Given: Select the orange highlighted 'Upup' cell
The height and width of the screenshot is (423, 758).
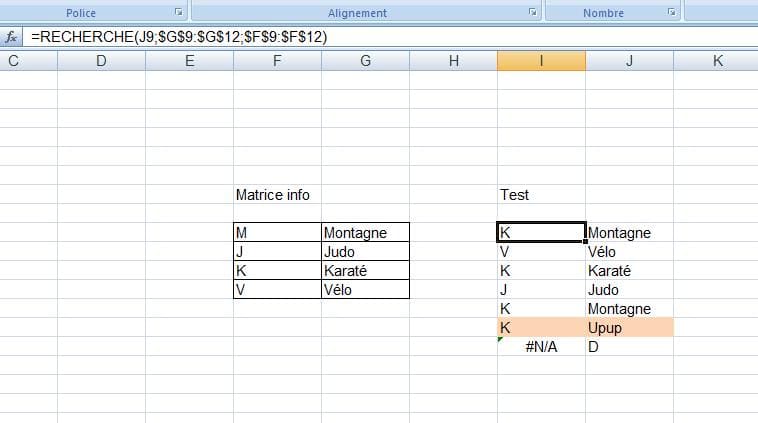Looking at the screenshot, I should pyautogui.click(x=629, y=328).
